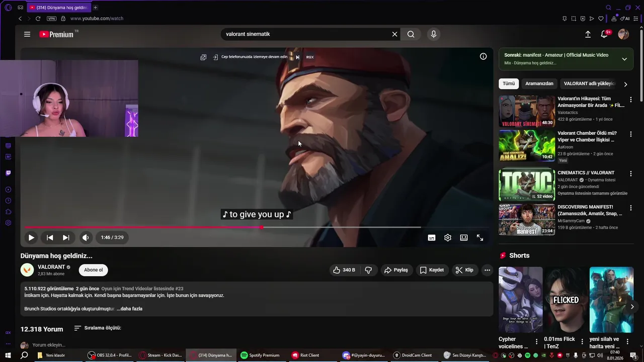Play the video
644x362 pixels.
point(31,237)
